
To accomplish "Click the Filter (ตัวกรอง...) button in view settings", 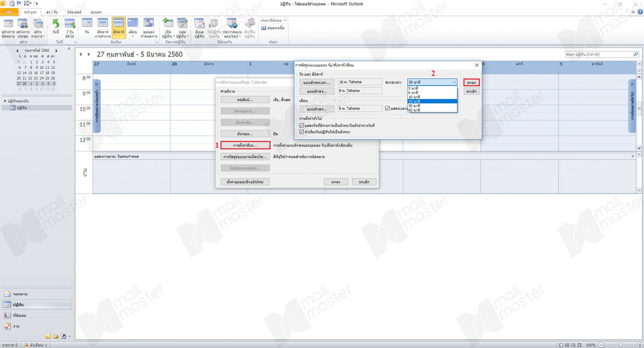I will [x=245, y=134].
